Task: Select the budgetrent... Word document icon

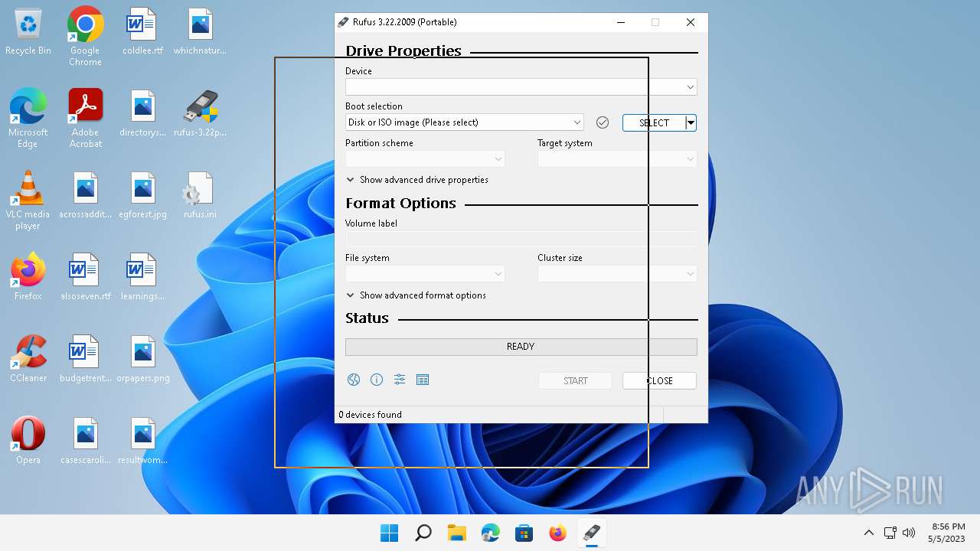Action: (x=85, y=360)
